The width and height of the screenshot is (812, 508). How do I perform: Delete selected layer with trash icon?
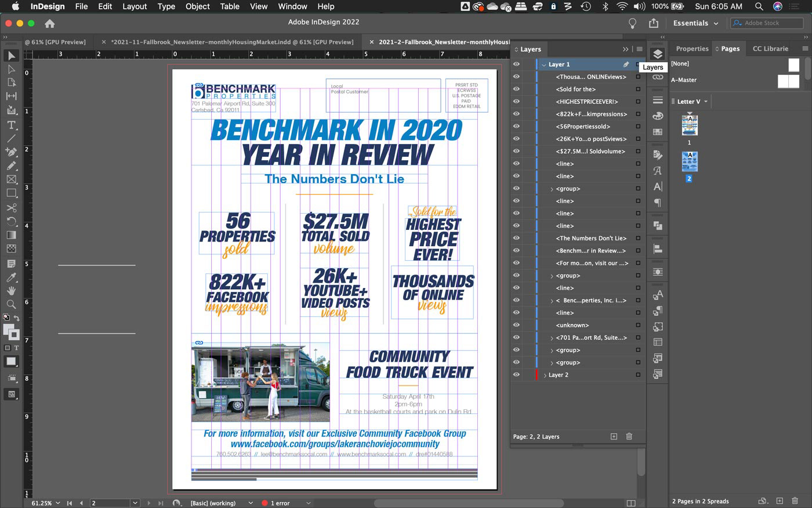point(629,436)
